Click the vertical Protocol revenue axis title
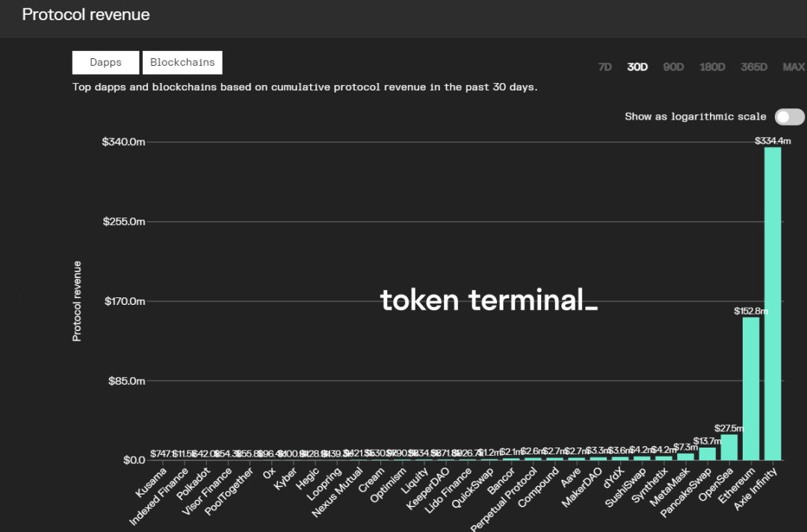The image size is (807, 532). click(x=77, y=301)
